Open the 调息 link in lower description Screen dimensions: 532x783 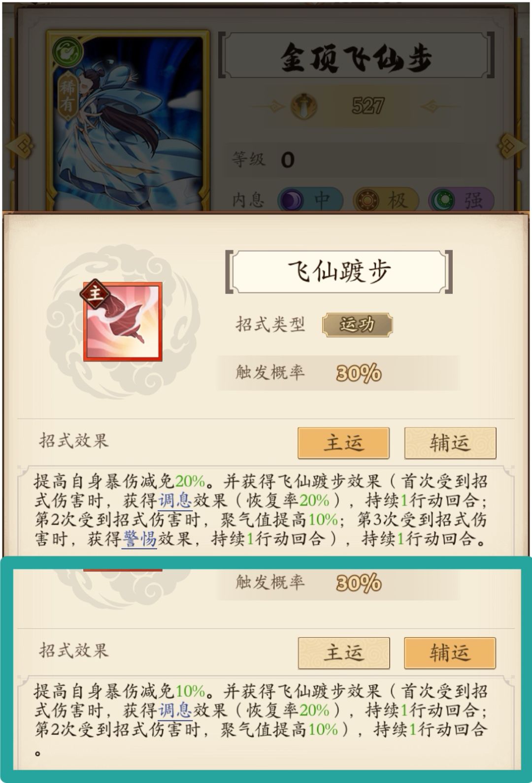pos(175,710)
